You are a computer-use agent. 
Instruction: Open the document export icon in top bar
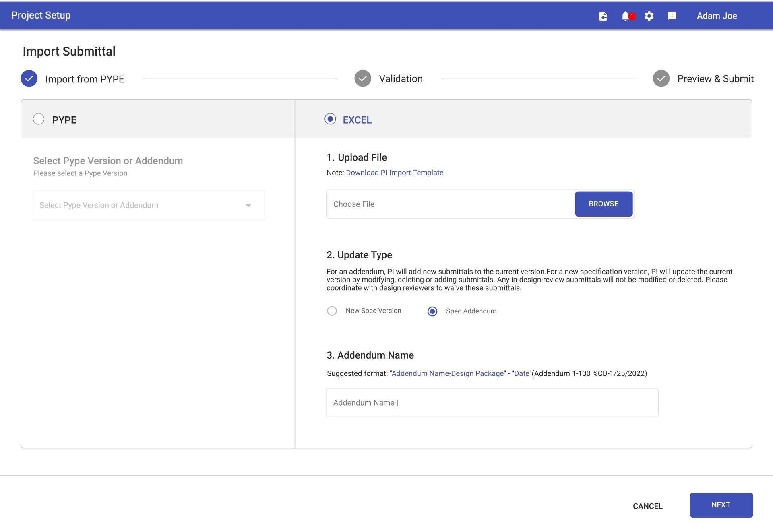[x=603, y=16]
